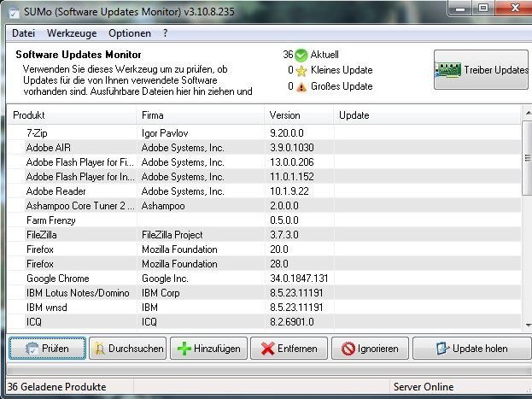The image size is (532, 399).
Task: Select the Farm Frenzy row
Action: pyautogui.click(x=264, y=220)
